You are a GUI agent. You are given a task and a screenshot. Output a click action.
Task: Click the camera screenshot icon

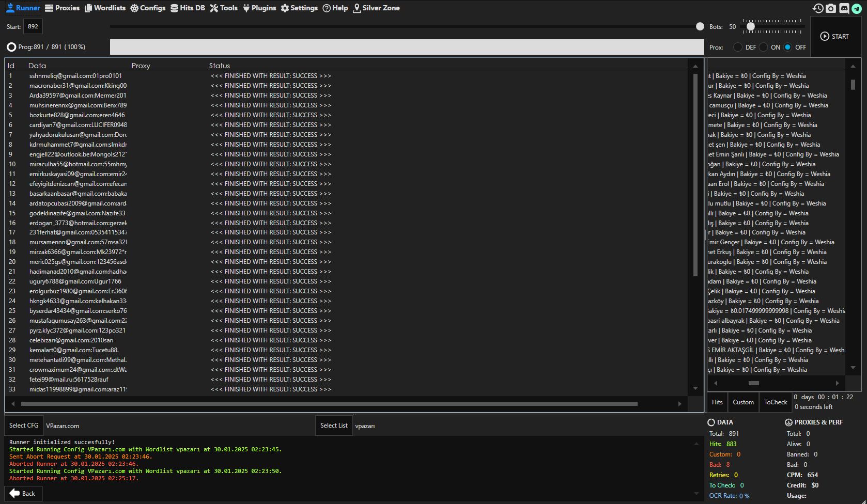(830, 8)
